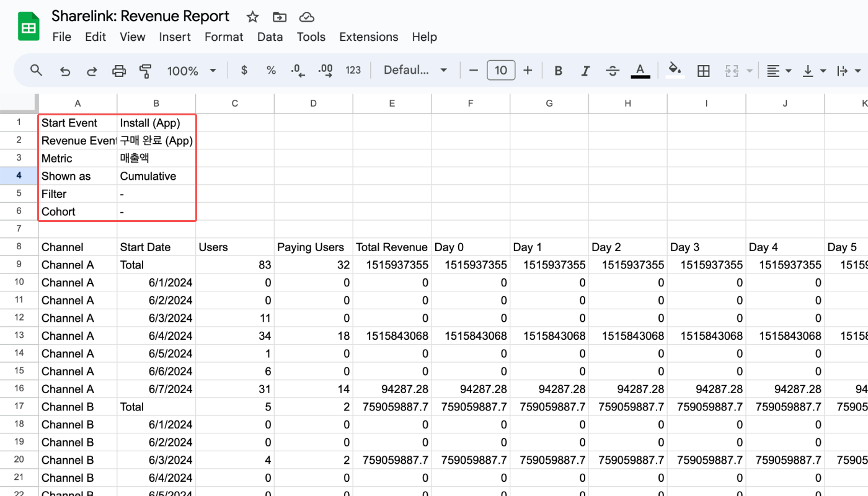Decrease font size with minus button
This screenshot has width=868, height=496.
pyautogui.click(x=474, y=71)
